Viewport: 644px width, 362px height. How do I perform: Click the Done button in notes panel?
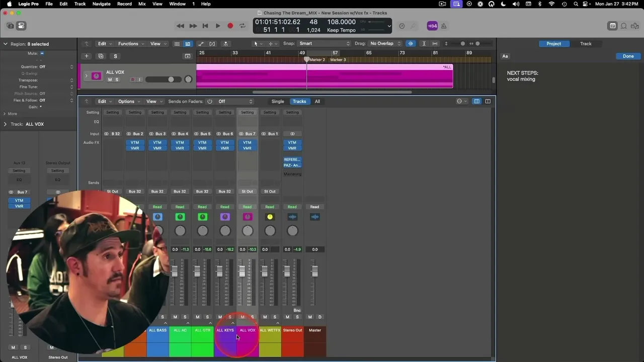pos(628,56)
